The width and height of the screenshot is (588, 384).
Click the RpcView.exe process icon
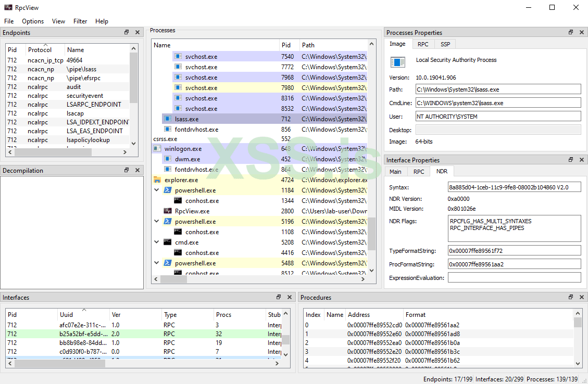click(x=168, y=211)
